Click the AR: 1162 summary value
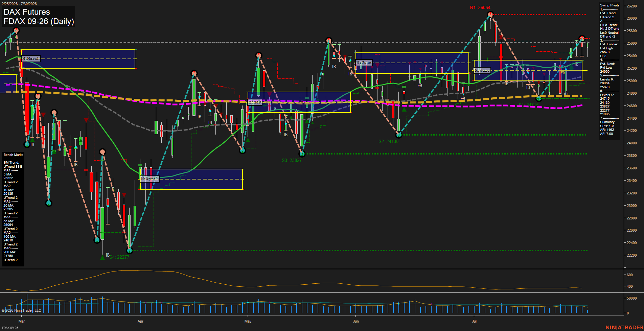 coord(607,130)
